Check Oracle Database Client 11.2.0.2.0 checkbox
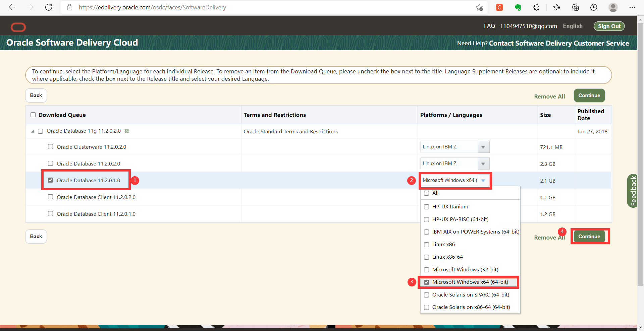This screenshot has width=644, height=331. [50, 197]
